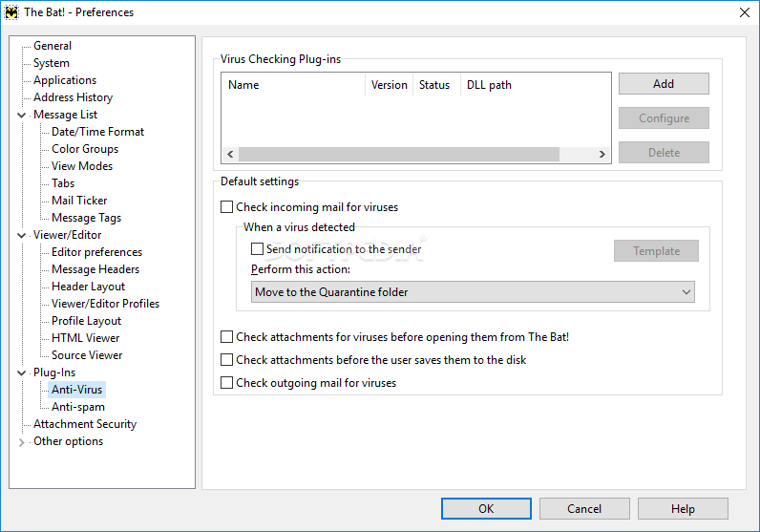This screenshot has width=760, height=532.
Task: Open Attachment Security settings
Action: point(85,424)
